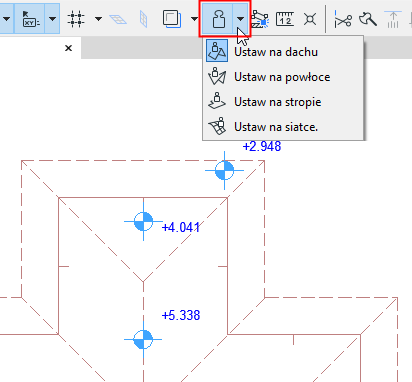412x382 pixels.
Task: Click level marker near +4.041
Action: tap(143, 221)
